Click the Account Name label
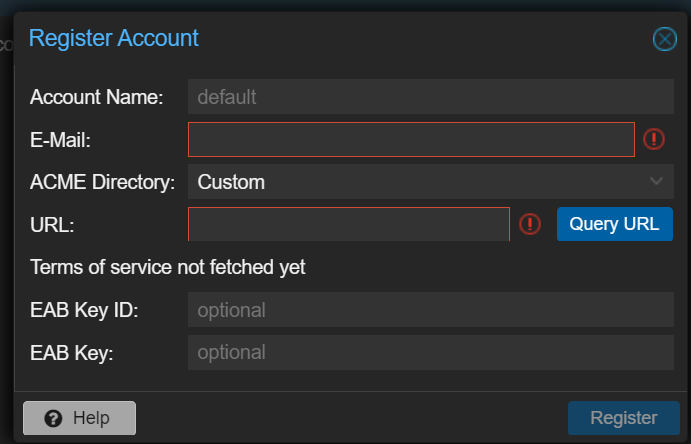Image resolution: width=691 pixels, height=444 pixels. point(97,98)
